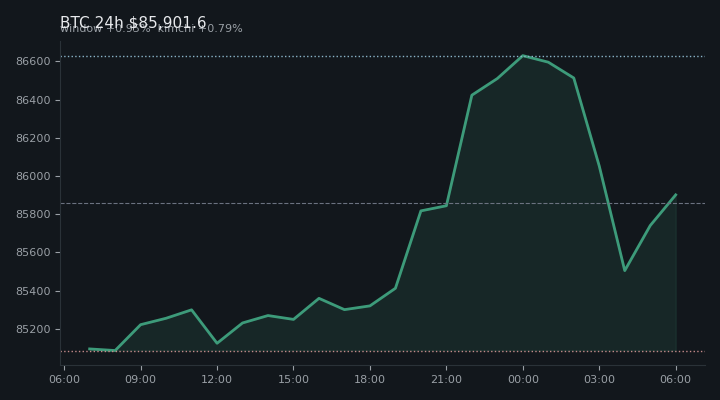
Task: Select the 86200 price axis label
Action: [33, 138]
